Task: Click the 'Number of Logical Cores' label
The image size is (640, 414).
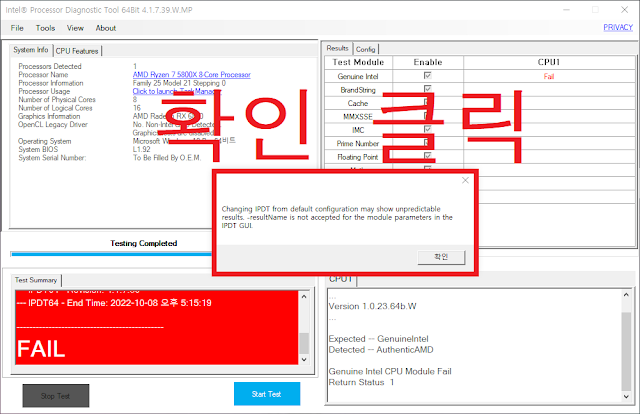Action: coord(55,108)
